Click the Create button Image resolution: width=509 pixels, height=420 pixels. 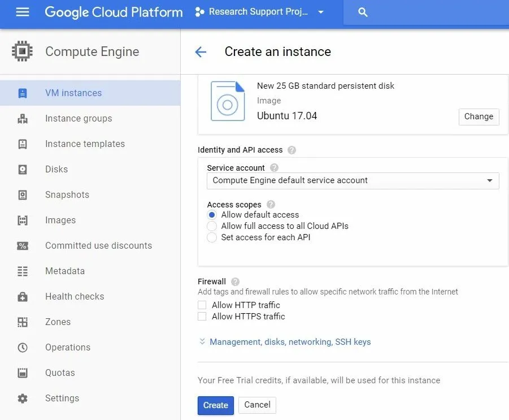pyautogui.click(x=216, y=405)
